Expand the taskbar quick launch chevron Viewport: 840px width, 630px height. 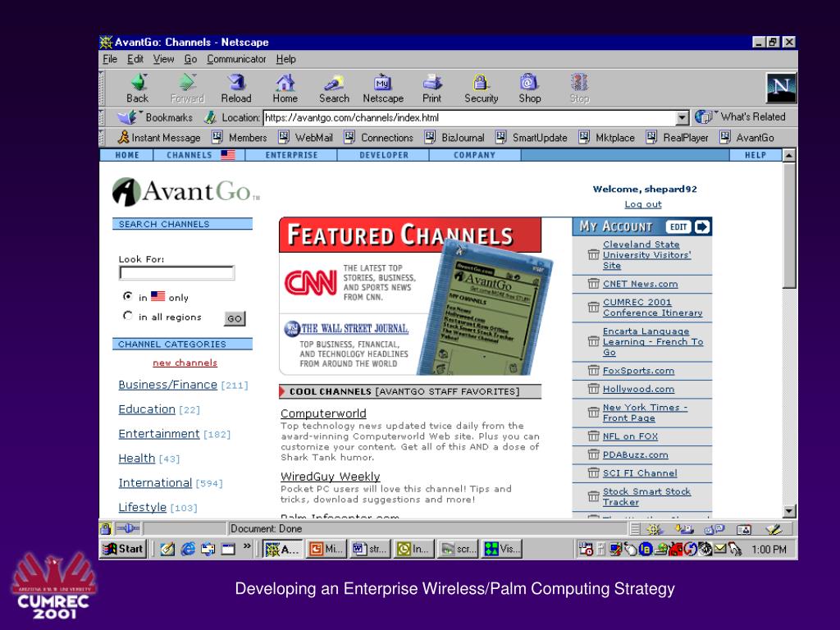coord(247,547)
